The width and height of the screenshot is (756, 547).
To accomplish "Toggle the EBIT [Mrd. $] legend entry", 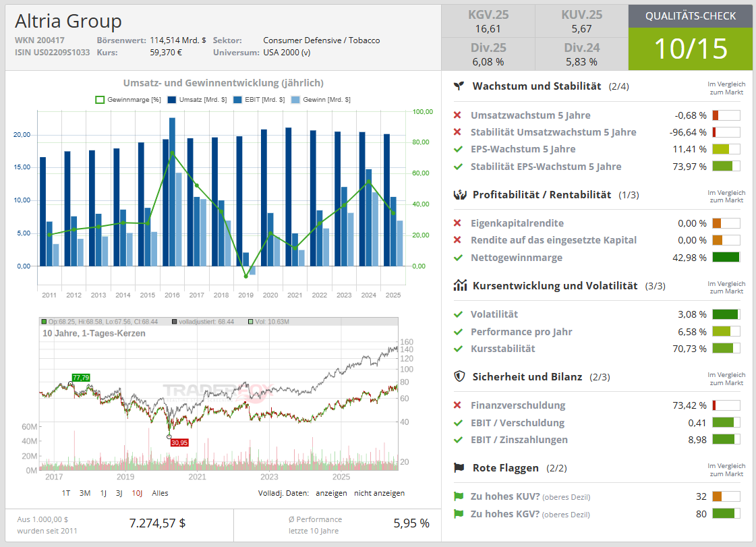I will (259, 100).
